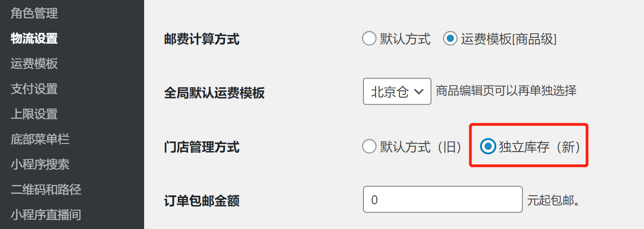644x229 pixels.
Task: Open the 北京仓 shipping template dropdown
Action: tap(397, 92)
